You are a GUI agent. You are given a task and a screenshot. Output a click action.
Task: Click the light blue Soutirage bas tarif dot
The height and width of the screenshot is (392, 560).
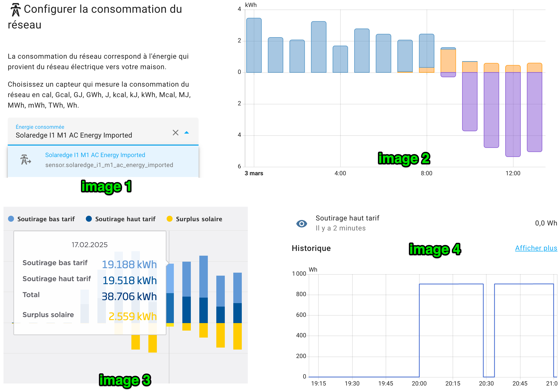click(11, 219)
